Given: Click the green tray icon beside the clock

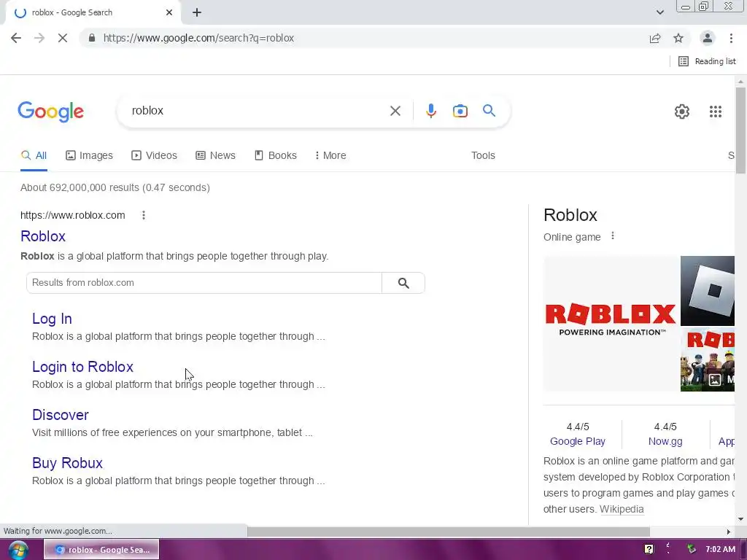Looking at the screenshot, I should click(692, 550).
